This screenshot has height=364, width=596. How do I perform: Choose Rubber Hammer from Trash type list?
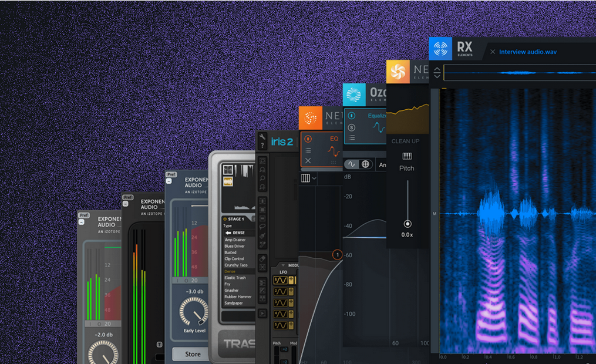coord(238,296)
